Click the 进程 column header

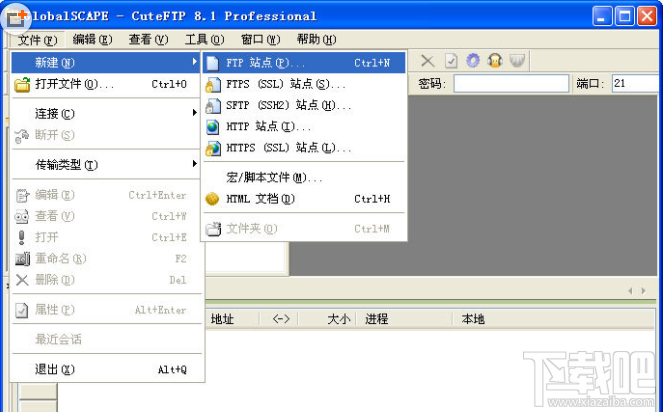tap(404, 319)
